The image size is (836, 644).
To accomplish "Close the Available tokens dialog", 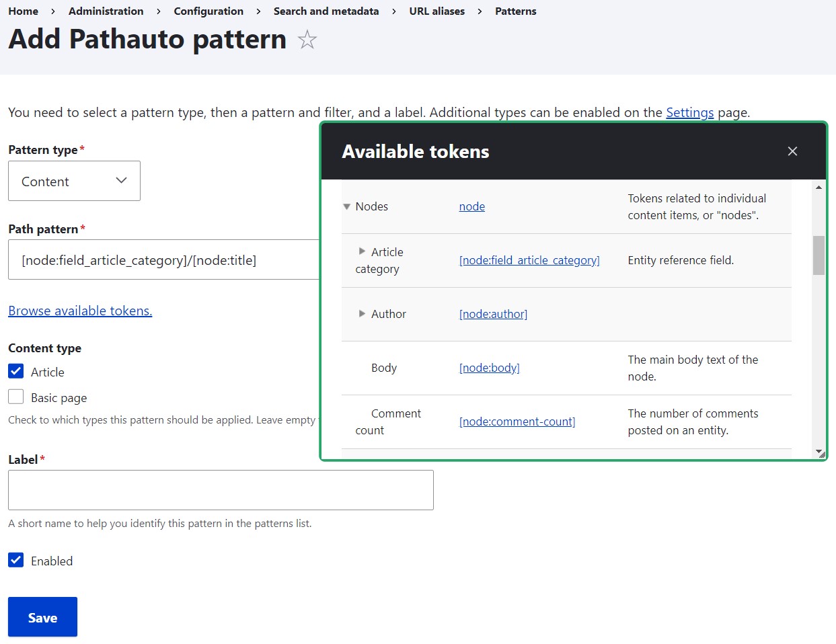I will [x=792, y=151].
